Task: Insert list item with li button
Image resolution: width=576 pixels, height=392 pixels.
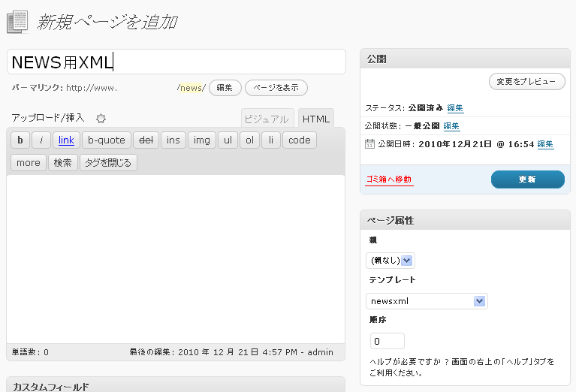Action: click(x=271, y=140)
